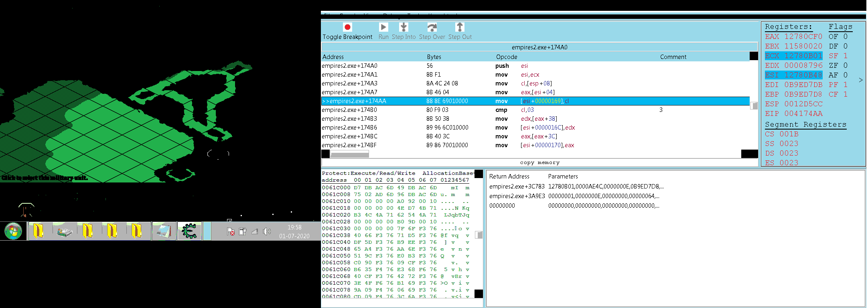Click the Return Address column header
The image size is (868, 308).
coord(509,176)
